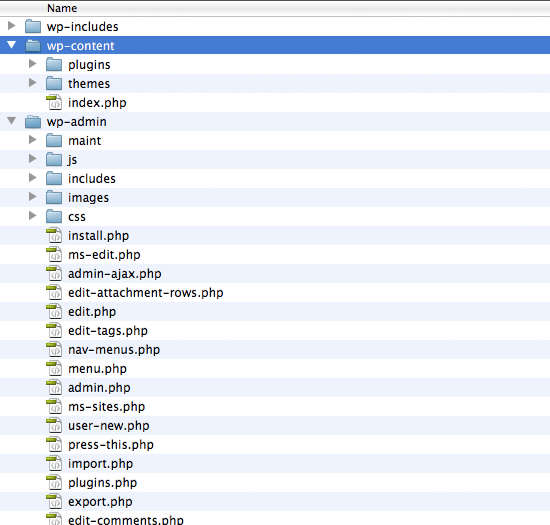
Task: Click the install.php file icon
Action: coord(54,235)
